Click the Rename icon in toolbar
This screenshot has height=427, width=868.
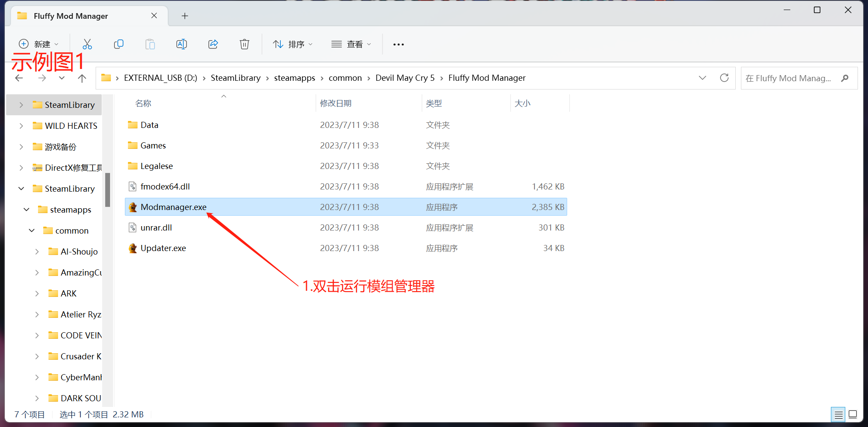click(x=181, y=44)
